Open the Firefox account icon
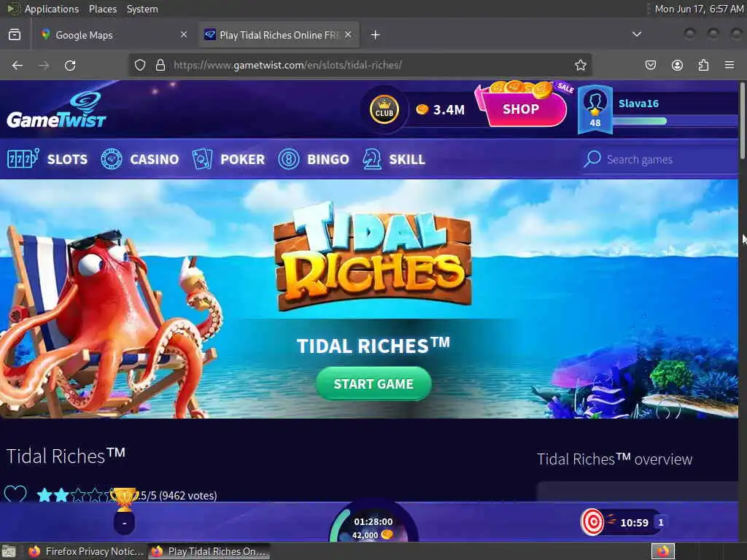The width and height of the screenshot is (747, 560). coord(677,65)
